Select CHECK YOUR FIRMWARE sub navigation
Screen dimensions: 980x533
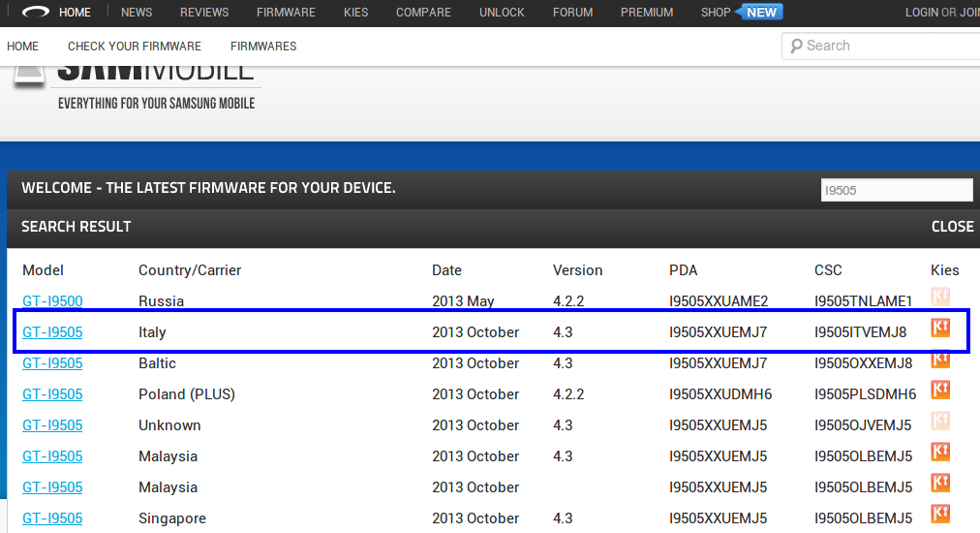[135, 47]
